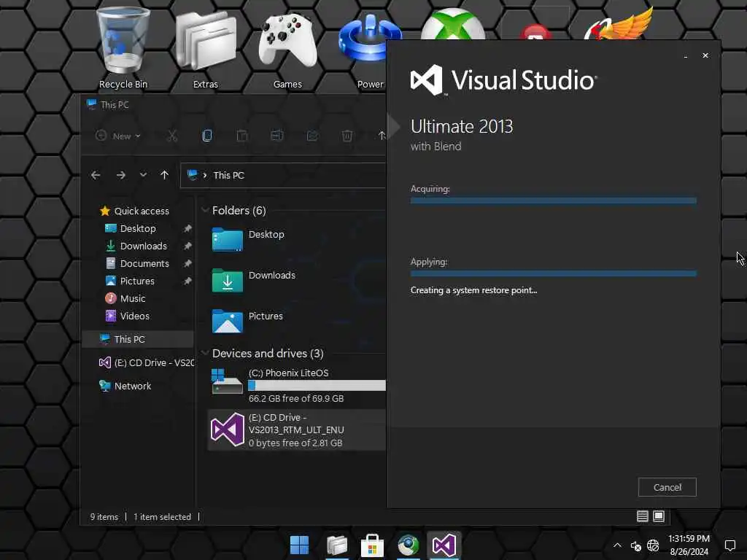The image size is (747, 560).
Task: Select Music in the sidebar
Action: 133,298
